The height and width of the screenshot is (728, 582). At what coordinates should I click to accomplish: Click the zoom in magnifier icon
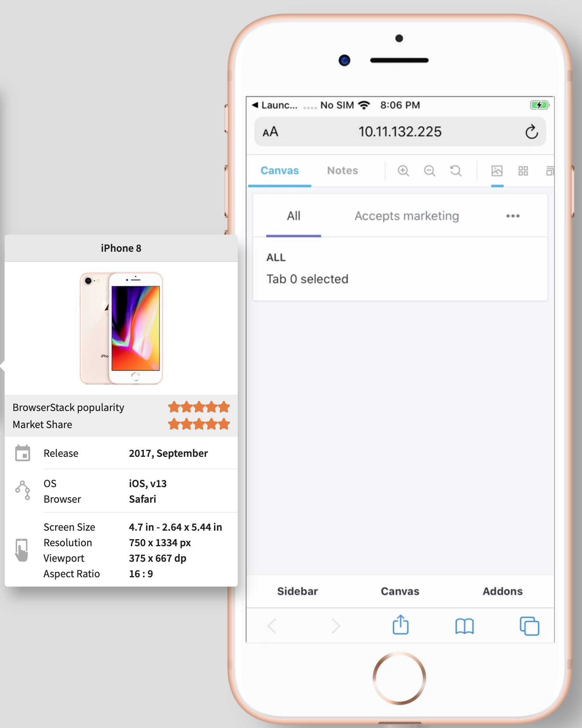point(403,171)
